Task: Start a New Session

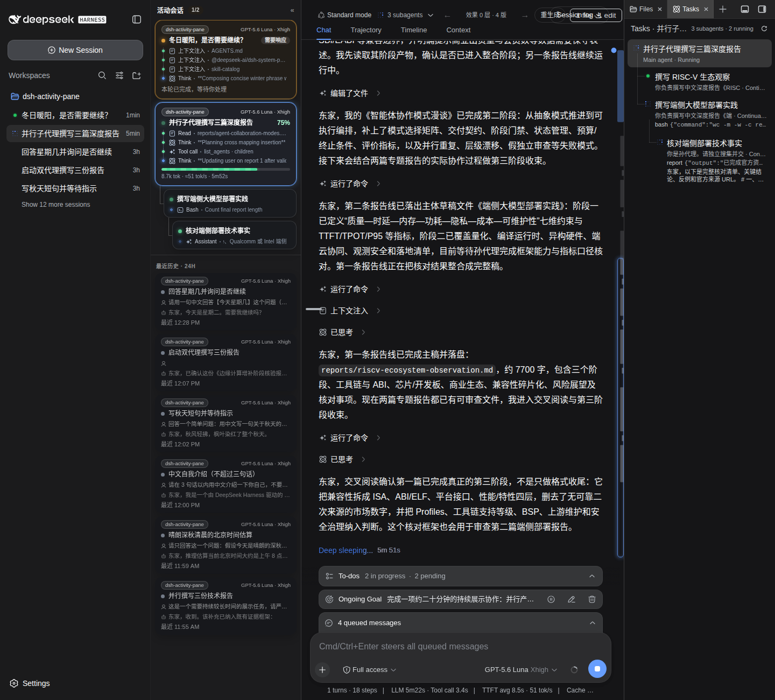Action: 75,50
